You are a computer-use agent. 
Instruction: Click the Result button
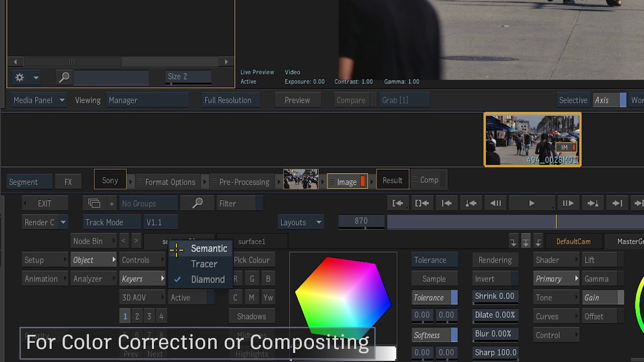[392, 180]
